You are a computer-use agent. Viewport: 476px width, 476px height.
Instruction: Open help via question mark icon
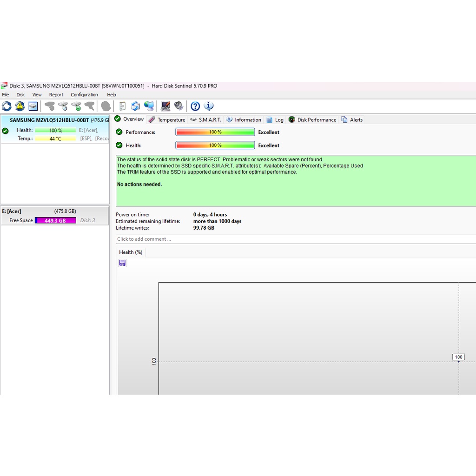tap(195, 106)
